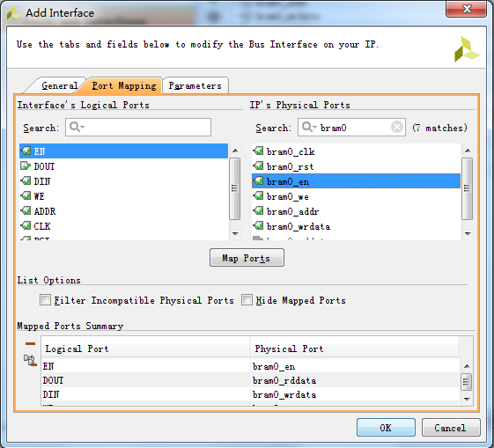Click the unmap-all ports icon in summary
The width and height of the screenshot is (494, 448).
(x=30, y=360)
